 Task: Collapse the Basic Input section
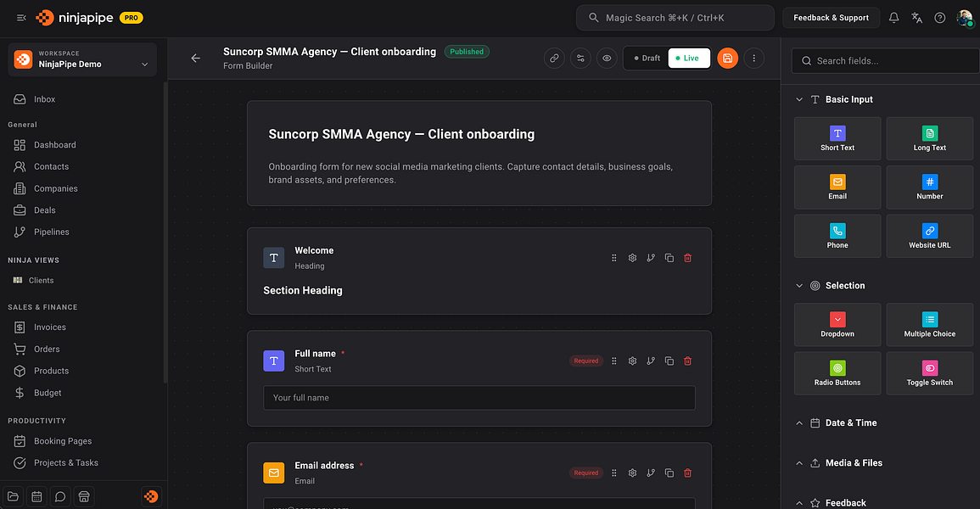point(798,99)
